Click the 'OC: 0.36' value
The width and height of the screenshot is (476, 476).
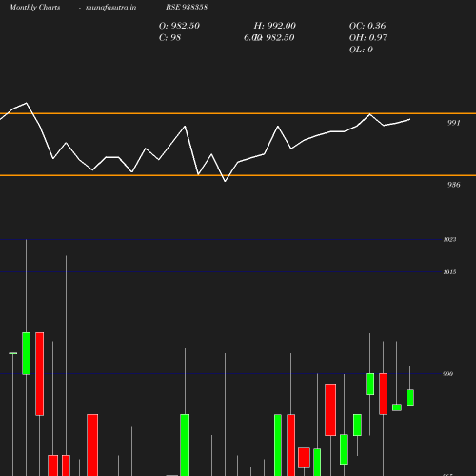(x=367, y=26)
